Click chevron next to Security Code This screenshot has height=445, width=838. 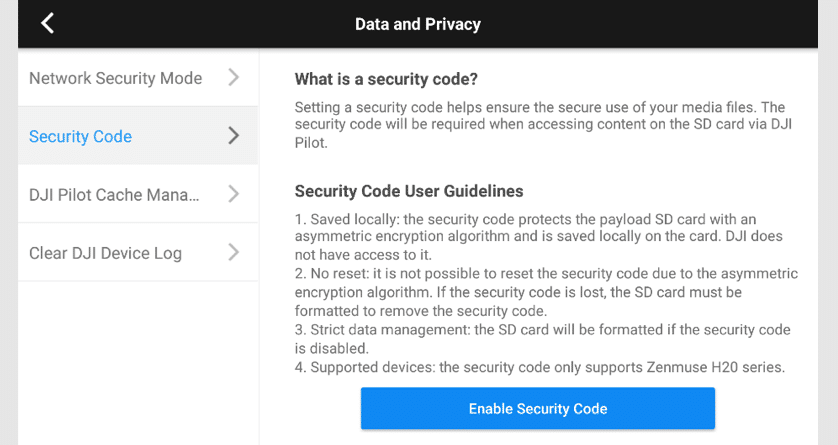point(233,135)
